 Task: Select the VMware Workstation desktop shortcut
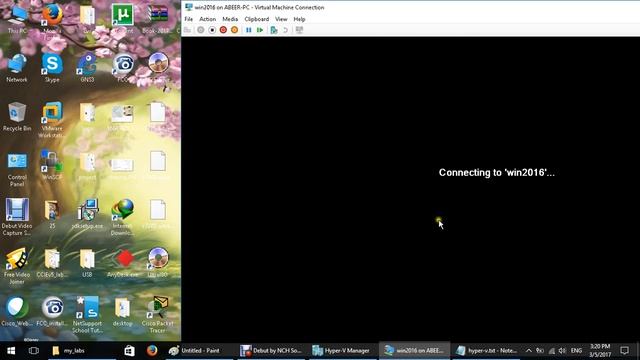point(52,120)
